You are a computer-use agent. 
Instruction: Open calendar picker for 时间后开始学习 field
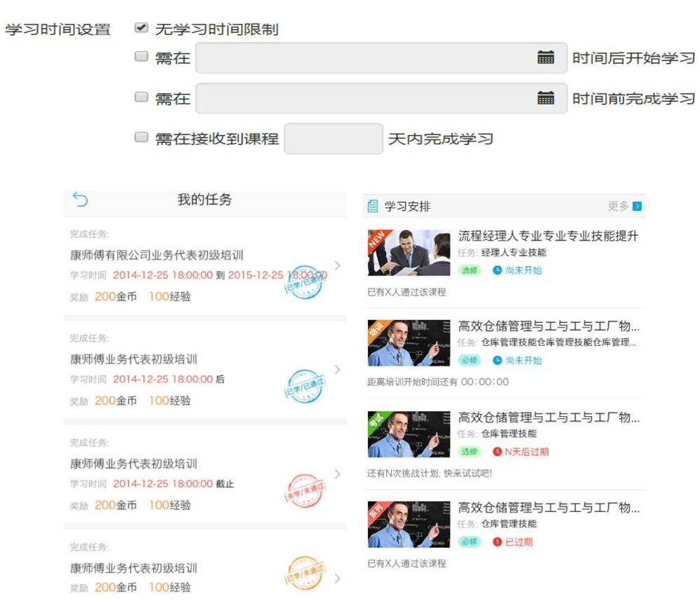click(545, 58)
